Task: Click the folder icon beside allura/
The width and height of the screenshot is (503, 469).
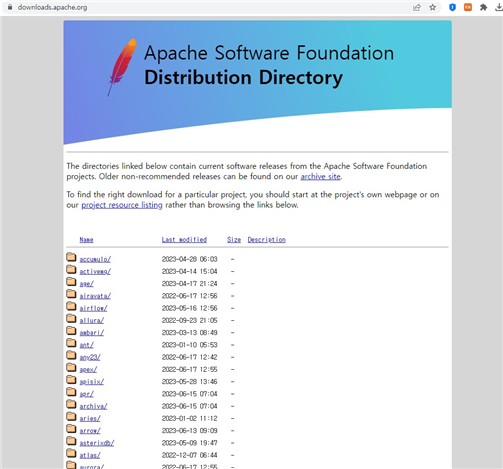Action: coord(71,318)
